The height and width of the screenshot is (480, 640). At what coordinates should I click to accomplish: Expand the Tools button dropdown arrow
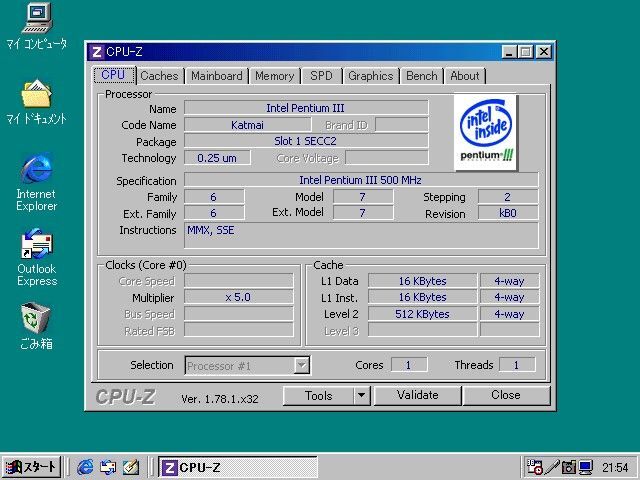[x=361, y=396]
